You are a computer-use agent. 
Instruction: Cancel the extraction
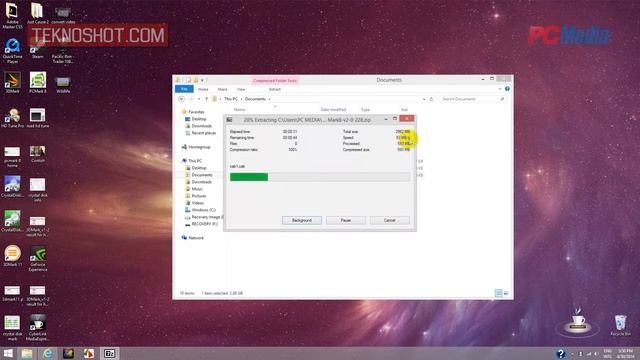[389, 220]
